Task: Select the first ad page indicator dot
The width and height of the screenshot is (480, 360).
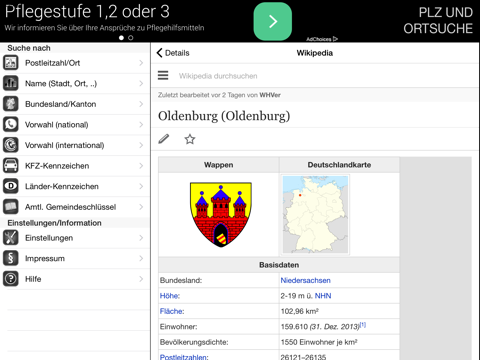Action: coord(121,38)
